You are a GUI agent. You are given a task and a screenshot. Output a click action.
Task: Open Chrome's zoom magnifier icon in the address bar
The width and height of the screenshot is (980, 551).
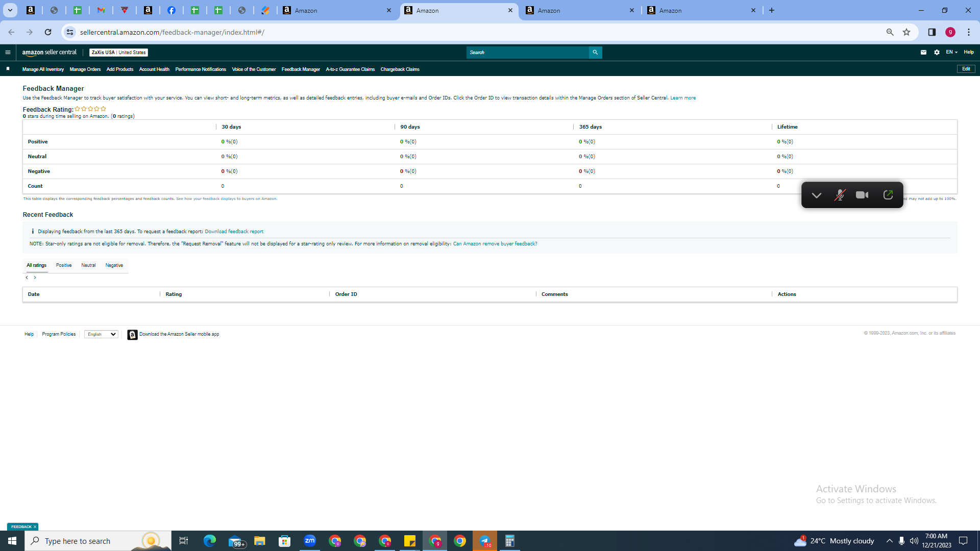[x=890, y=32]
